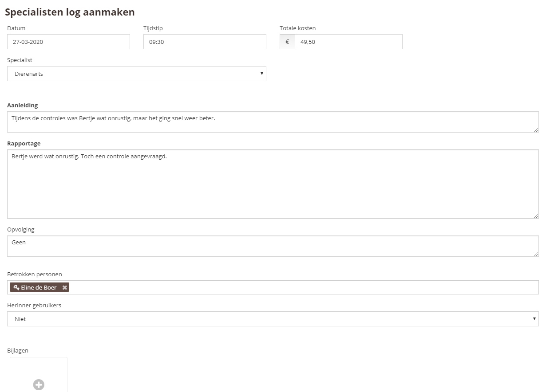This screenshot has width=546, height=392.
Task: Change the Totale kosten amount
Action: (348, 42)
